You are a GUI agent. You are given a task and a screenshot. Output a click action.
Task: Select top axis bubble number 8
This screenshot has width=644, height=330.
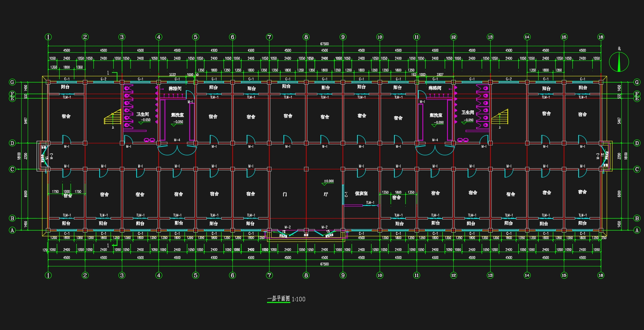pos(306,37)
